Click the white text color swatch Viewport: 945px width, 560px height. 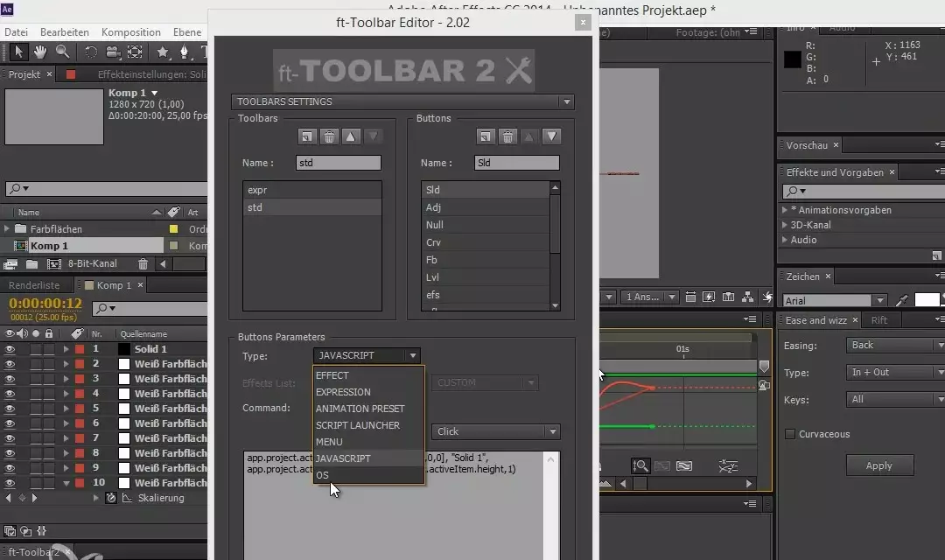click(926, 300)
